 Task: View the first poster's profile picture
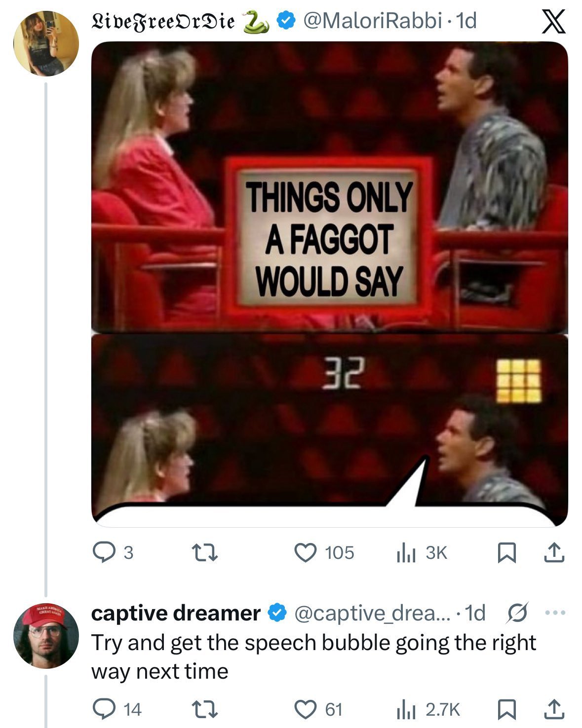tap(45, 43)
